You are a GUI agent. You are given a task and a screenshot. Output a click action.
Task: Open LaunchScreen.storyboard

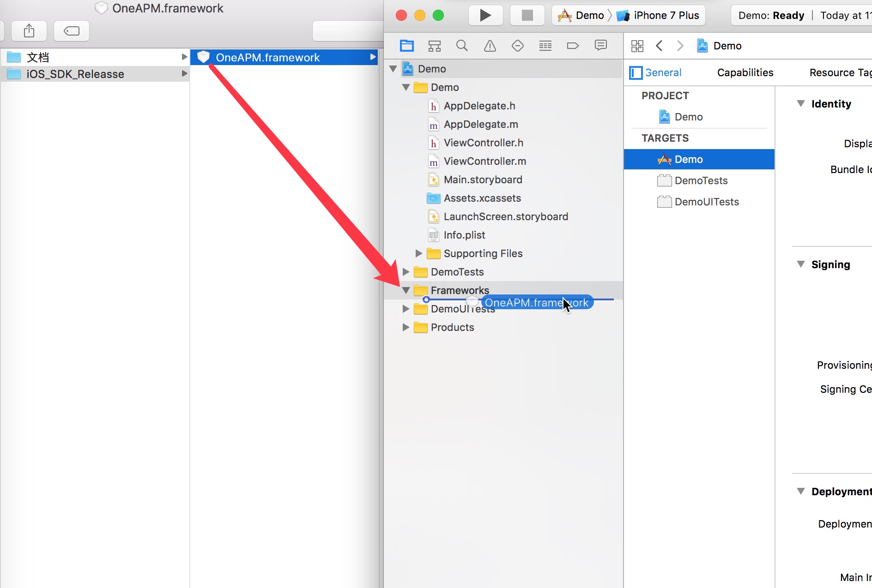pyautogui.click(x=506, y=216)
